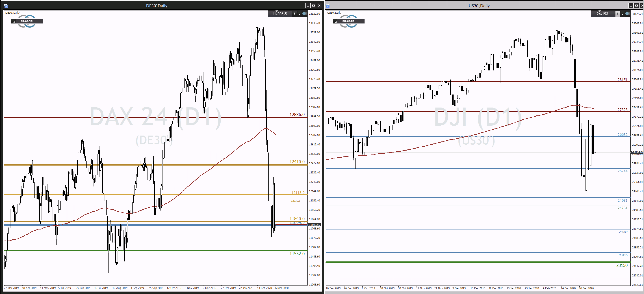Screen dimensions: 644x294
Task: Click the 26192.50 current price tag
Action: (x=637, y=152)
